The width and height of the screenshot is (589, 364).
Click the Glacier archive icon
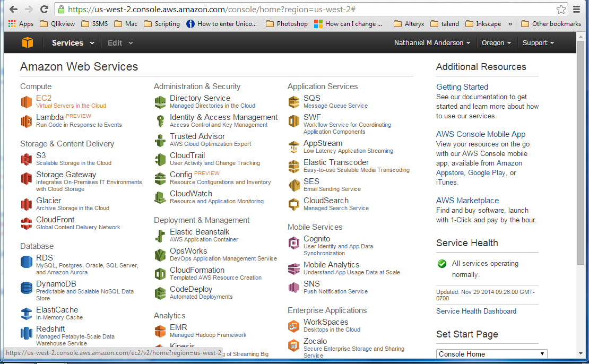point(27,204)
